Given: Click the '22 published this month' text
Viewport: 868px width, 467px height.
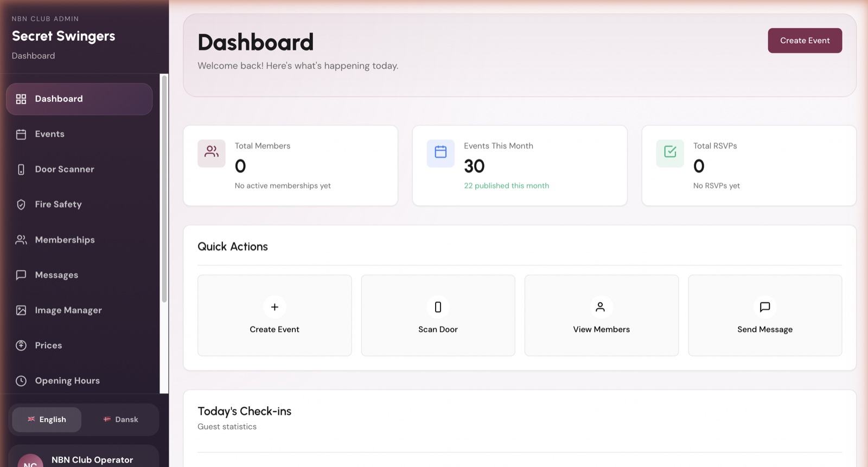Looking at the screenshot, I should point(506,185).
